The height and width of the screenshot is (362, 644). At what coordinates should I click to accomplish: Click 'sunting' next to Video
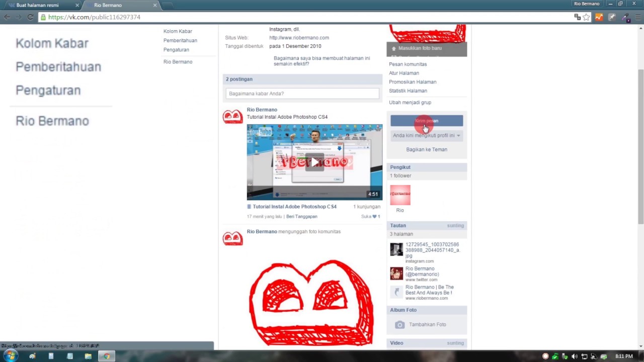(455, 343)
